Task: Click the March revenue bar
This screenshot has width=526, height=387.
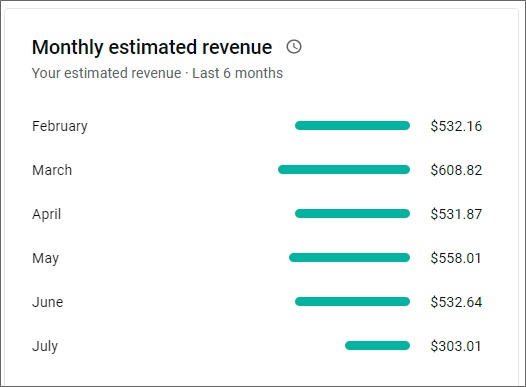Action: point(344,170)
